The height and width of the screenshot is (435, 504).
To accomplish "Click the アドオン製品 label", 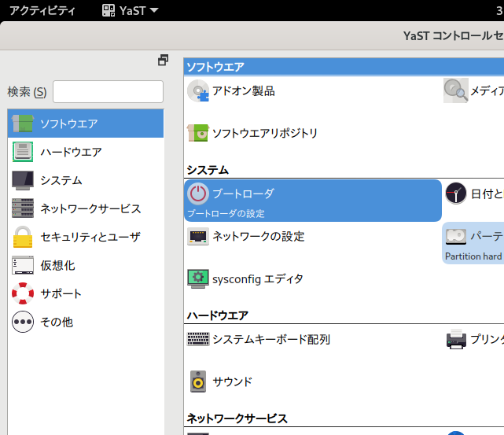I will pos(244,91).
